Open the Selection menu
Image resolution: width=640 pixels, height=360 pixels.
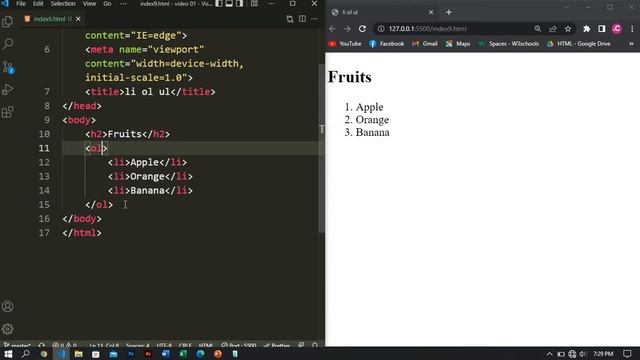tap(63, 4)
